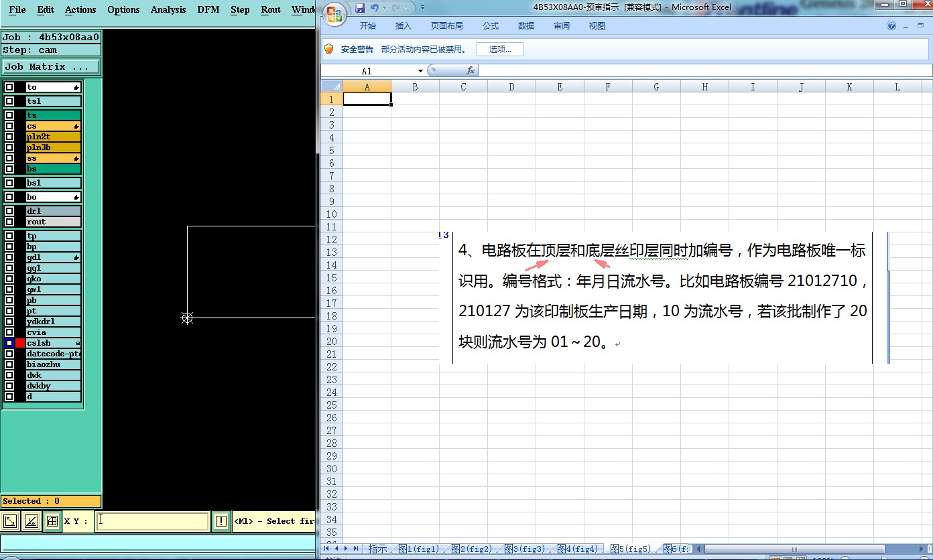The height and width of the screenshot is (560, 933).
Task: Click the angle snap icon in Genesis bottom bar
Action: coord(31,521)
